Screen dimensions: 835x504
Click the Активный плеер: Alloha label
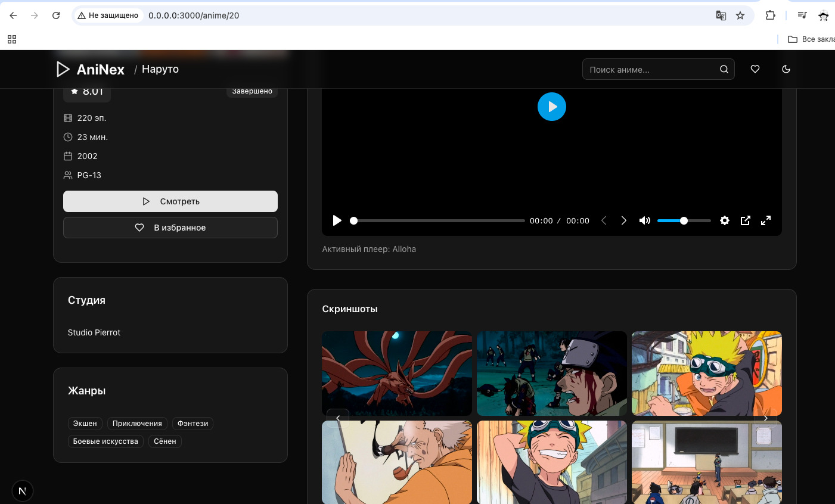click(369, 249)
